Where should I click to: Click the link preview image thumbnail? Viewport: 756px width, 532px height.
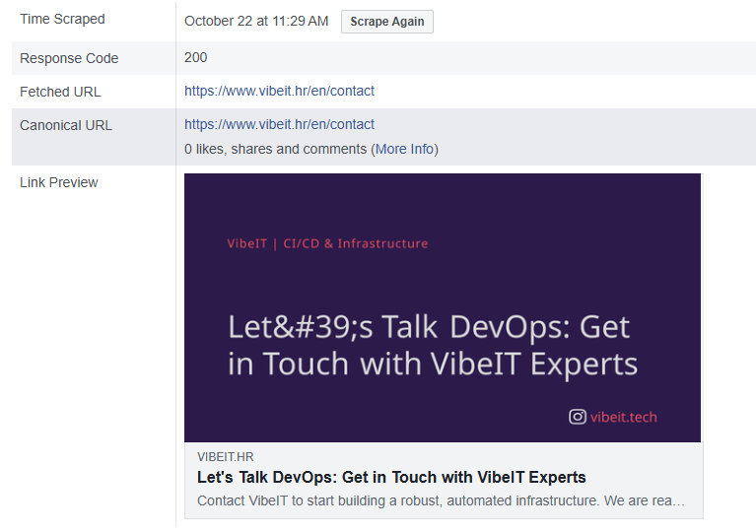(443, 308)
